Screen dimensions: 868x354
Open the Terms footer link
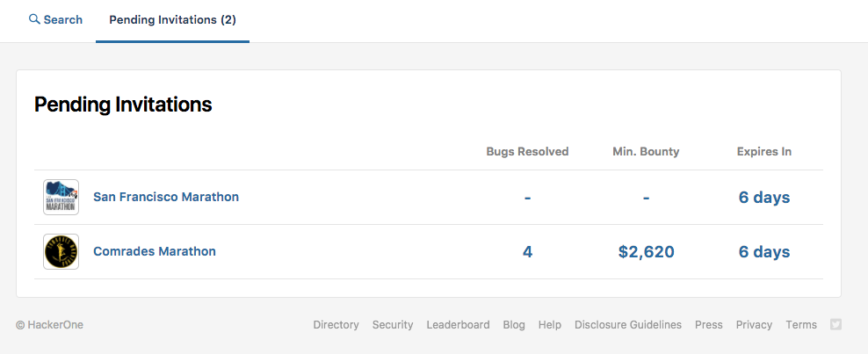(x=801, y=325)
